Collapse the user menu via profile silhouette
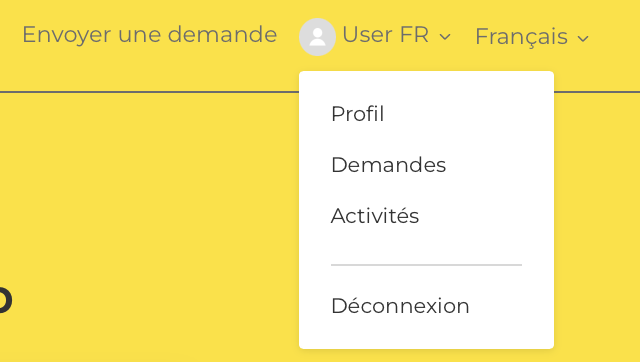The width and height of the screenshot is (640, 362). [318, 37]
